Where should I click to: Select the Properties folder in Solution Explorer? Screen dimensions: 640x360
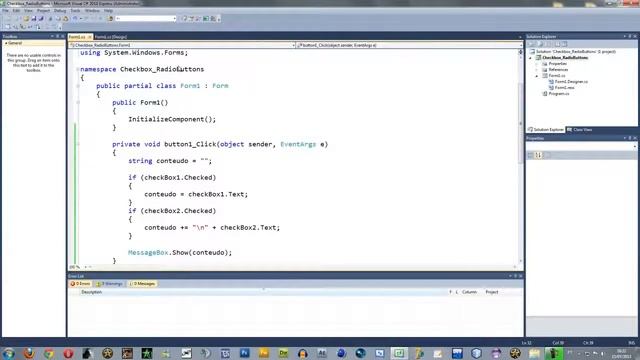(x=558, y=64)
